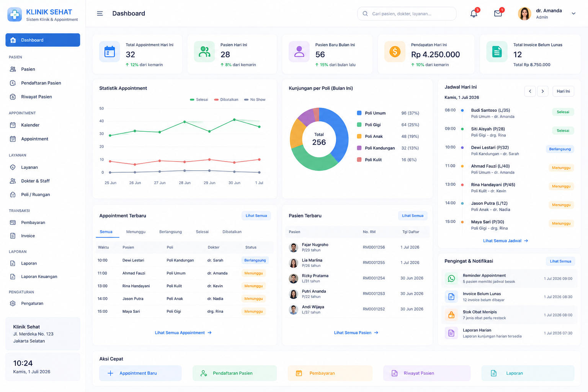Go to previous day in Jadwal

[530, 91]
